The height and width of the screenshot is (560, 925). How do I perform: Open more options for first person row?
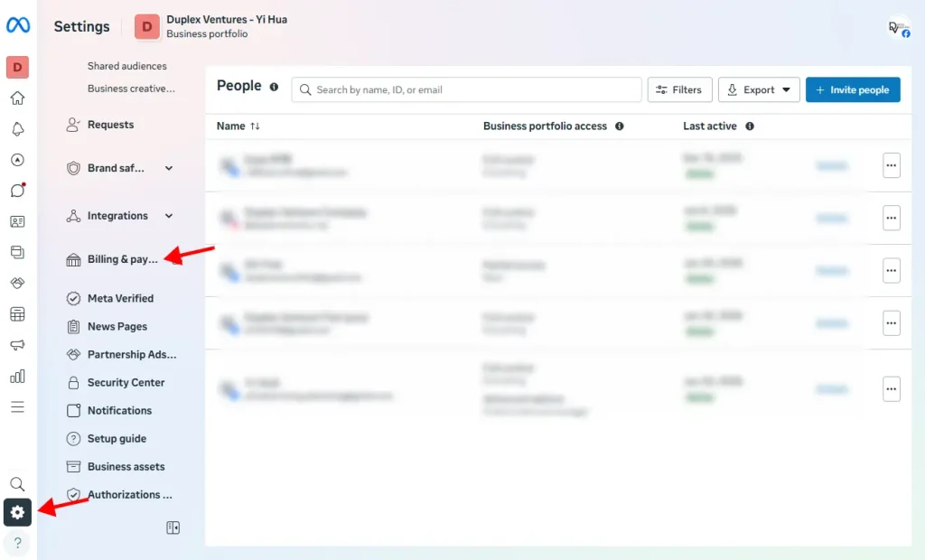click(891, 166)
